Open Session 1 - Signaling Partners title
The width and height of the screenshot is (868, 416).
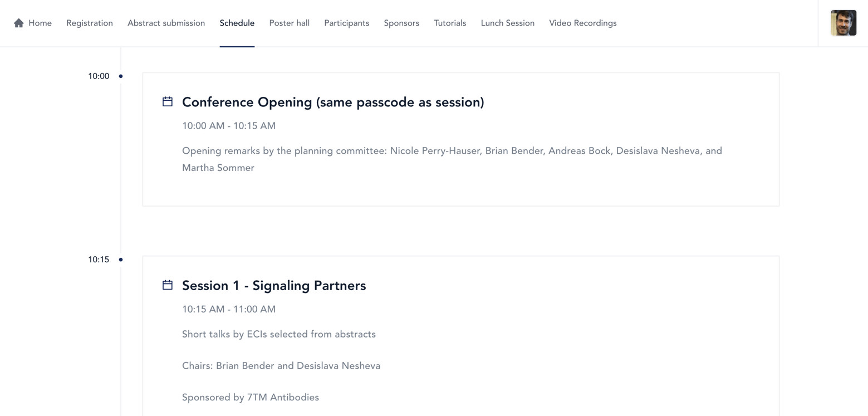pyautogui.click(x=274, y=286)
